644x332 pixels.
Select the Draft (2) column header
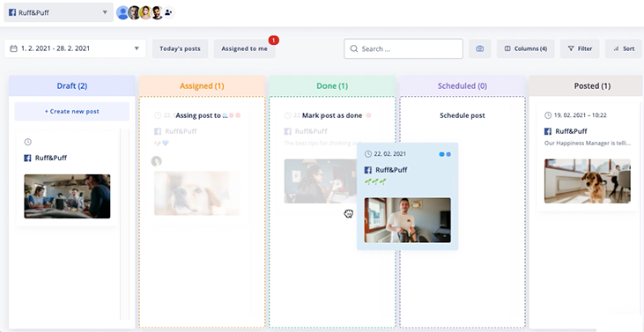tap(72, 85)
